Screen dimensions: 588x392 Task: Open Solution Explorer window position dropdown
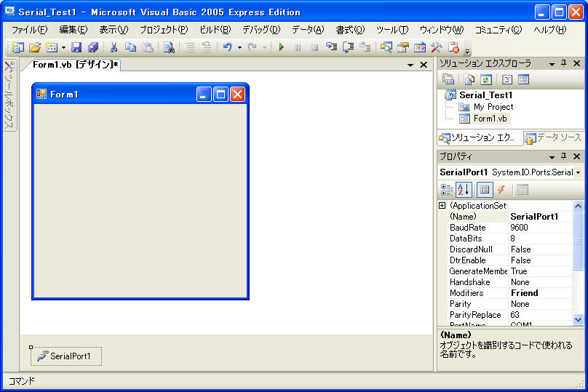(x=552, y=64)
